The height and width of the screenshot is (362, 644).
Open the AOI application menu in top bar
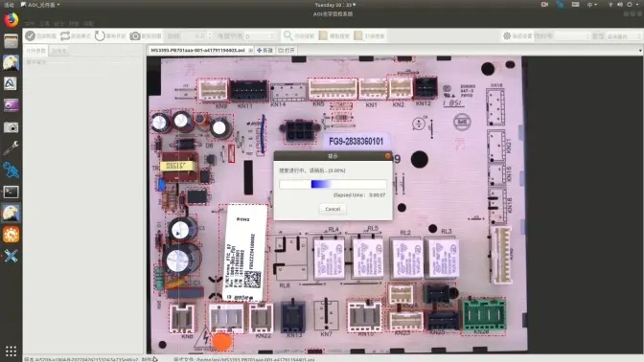40,5
